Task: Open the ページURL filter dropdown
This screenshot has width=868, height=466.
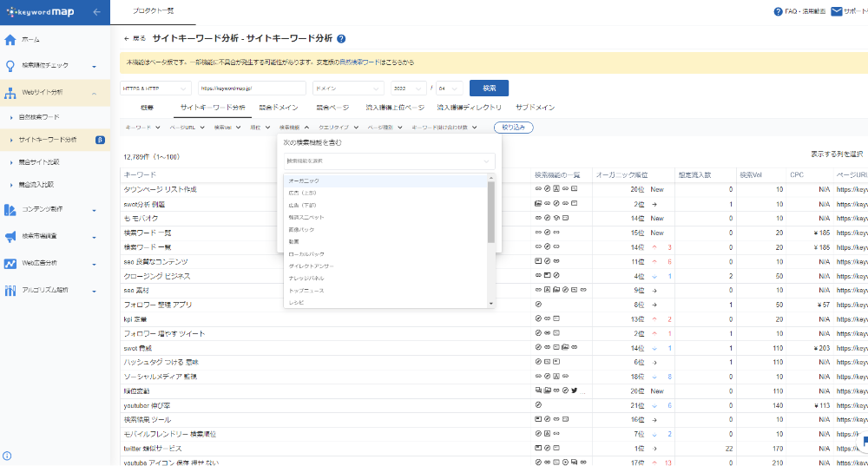Action: pos(187,128)
